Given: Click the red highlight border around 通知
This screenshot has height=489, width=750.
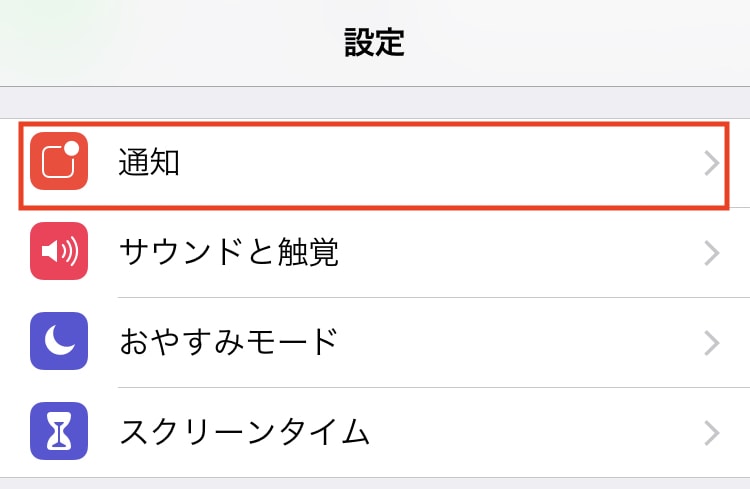Looking at the screenshot, I should point(374,124).
